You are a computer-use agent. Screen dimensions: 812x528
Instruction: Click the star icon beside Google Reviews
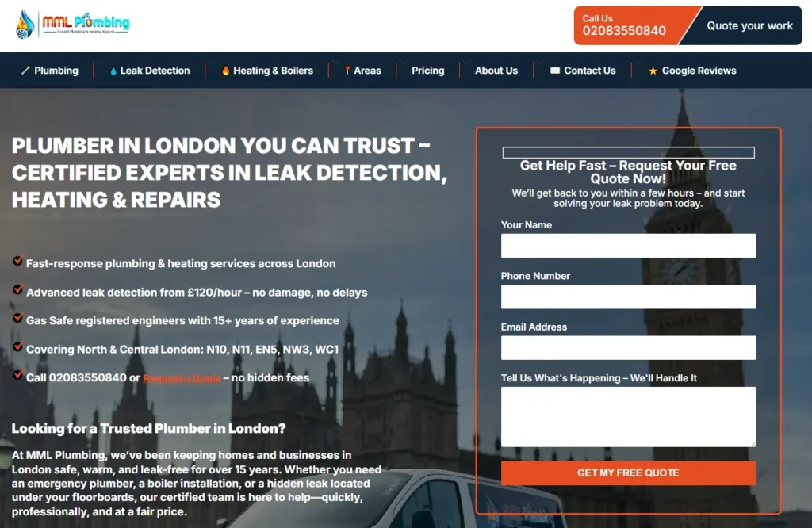tap(653, 71)
